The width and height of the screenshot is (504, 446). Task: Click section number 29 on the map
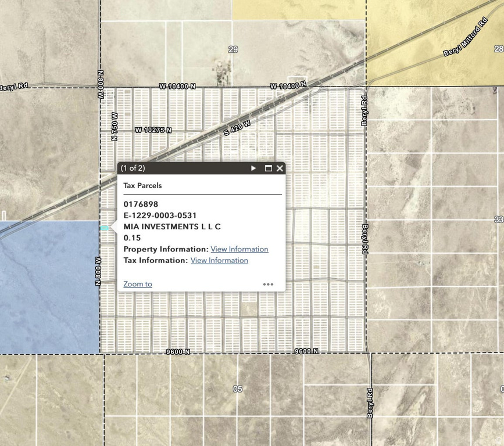click(233, 49)
